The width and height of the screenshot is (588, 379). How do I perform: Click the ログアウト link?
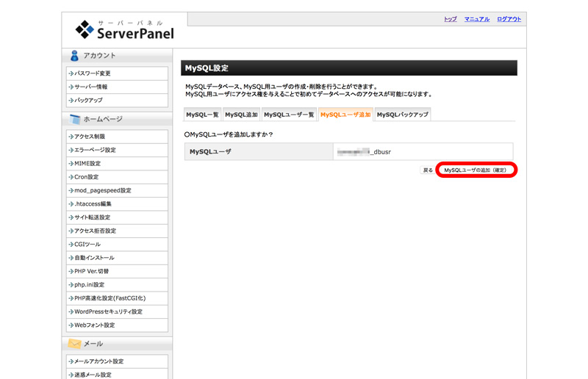click(509, 19)
